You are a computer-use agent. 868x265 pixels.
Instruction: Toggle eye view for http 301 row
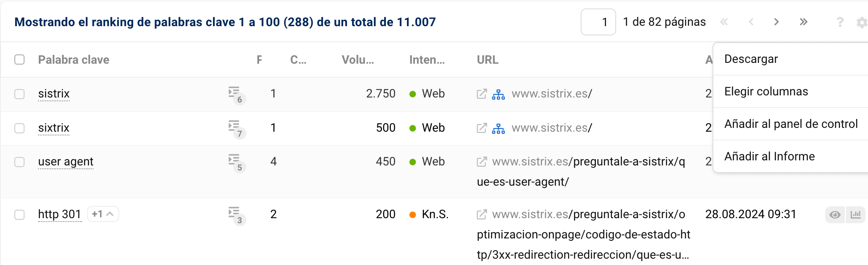pos(835,215)
